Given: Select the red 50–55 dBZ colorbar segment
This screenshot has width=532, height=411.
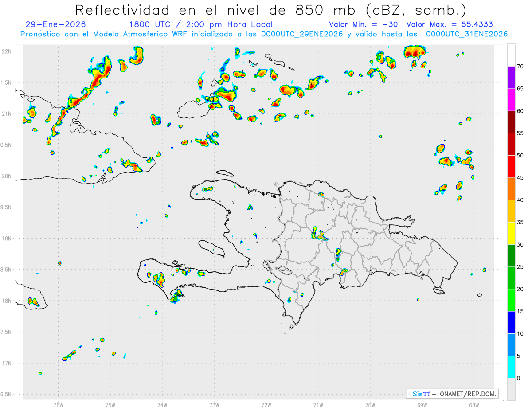Looking at the screenshot, I should pos(511,144).
